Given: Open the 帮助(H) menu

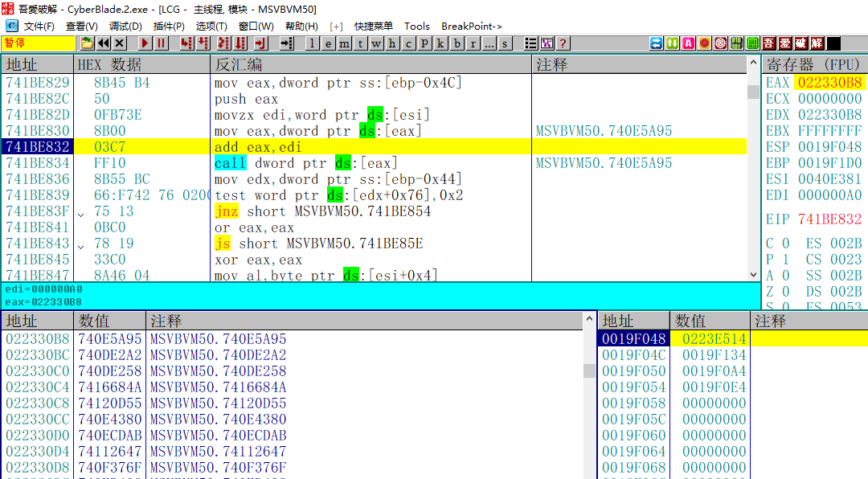Looking at the screenshot, I should [x=301, y=26].
